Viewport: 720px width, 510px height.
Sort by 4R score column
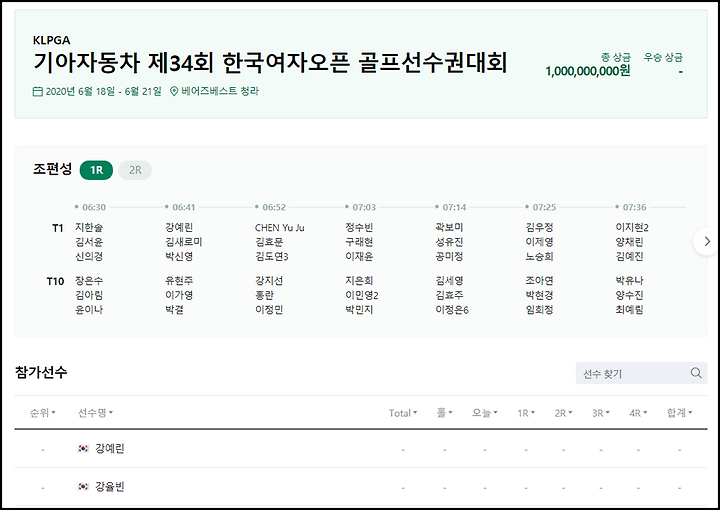point(638,413)
